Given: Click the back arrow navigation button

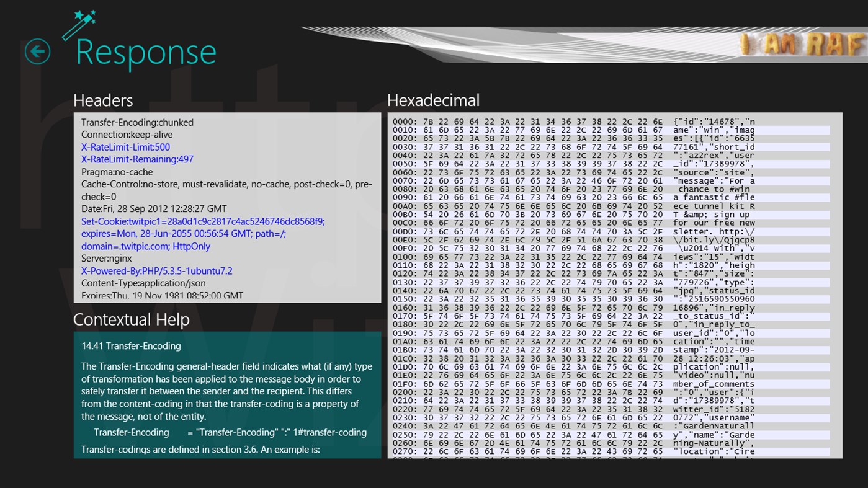Looking at the screenshot, I should (x=37, y=51).
